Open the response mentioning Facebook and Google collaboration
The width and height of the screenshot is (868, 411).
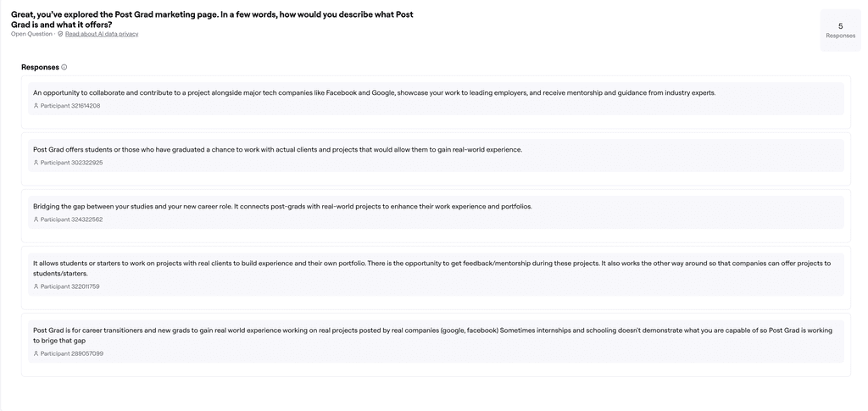pyautogui.click(x=436, y=99)
